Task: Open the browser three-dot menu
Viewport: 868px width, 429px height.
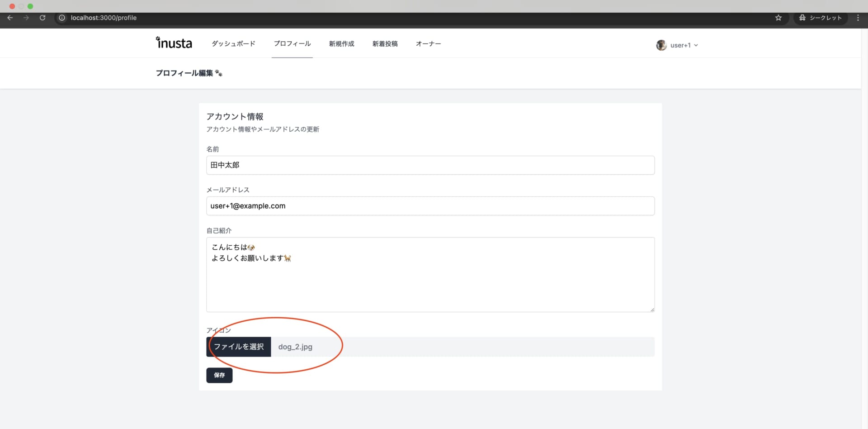Action: [858, 18]
